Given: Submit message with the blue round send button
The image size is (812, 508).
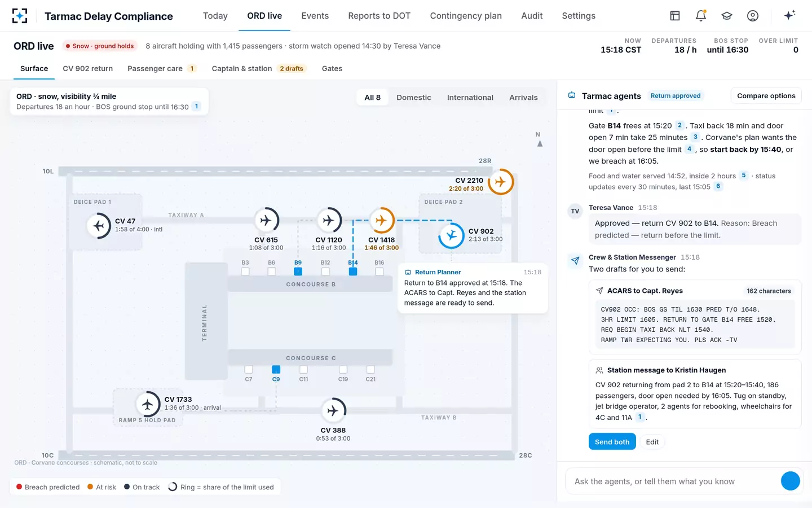Looking at the screenshot, I should coord(790,481).
